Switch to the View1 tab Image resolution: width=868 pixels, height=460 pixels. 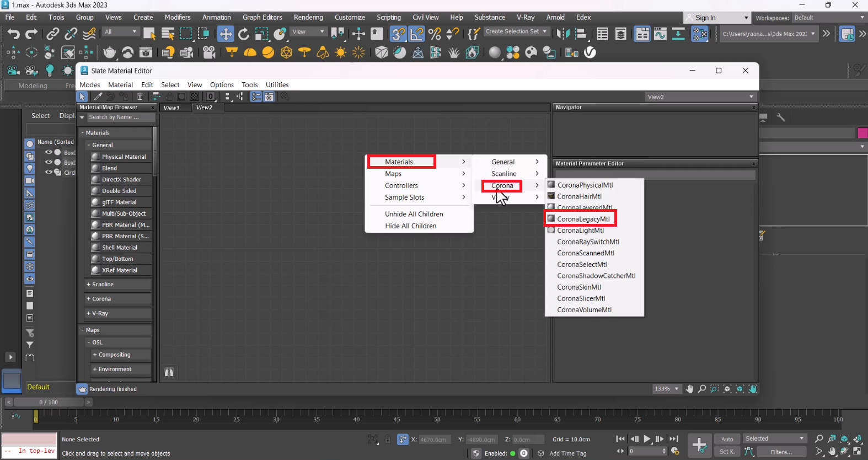(x=172, y=108)
